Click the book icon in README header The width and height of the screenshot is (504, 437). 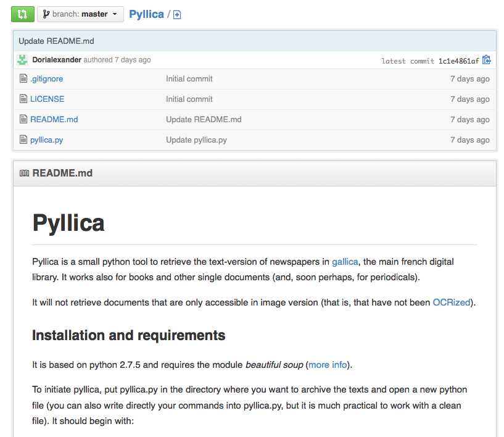point(25,173)
